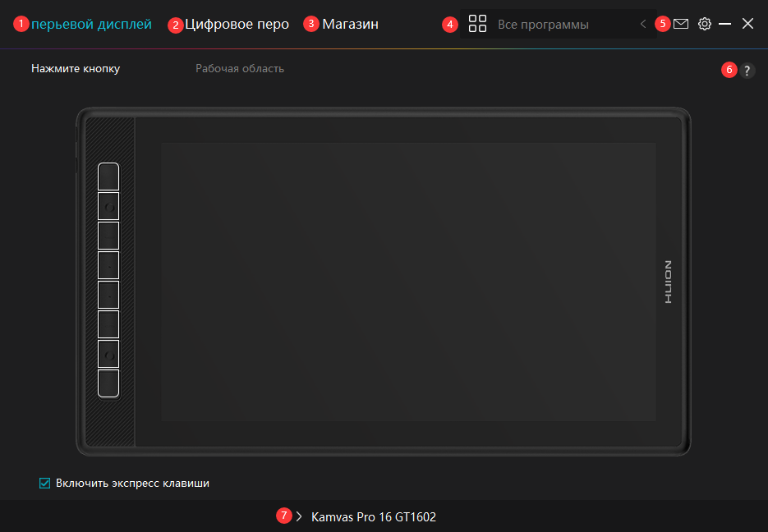Click the all programs grid icon
The height and width of the screenshot is (532, 768).
(477, 24)
